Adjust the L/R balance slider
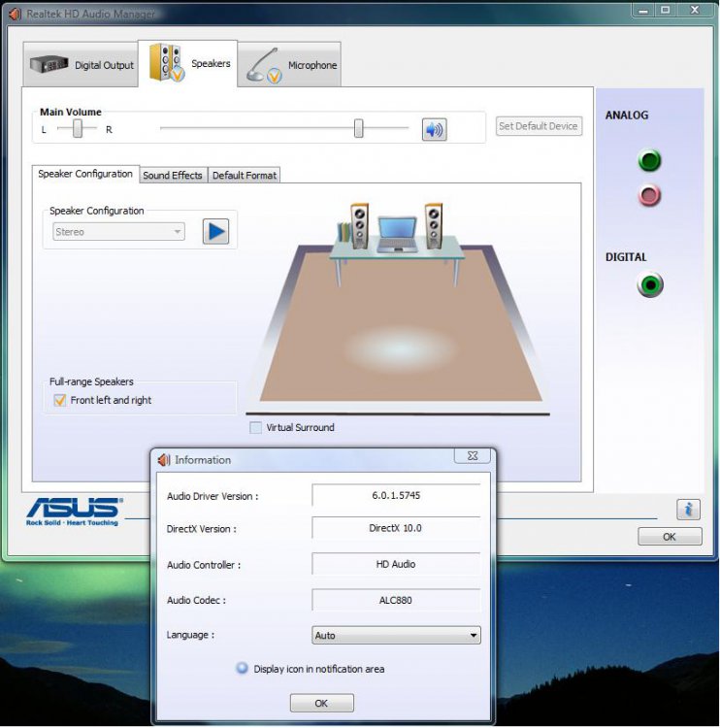Screen dimensions: 720x728 click(78, 128)
